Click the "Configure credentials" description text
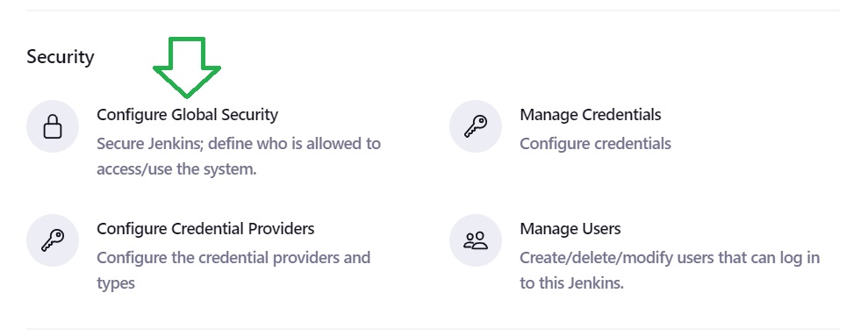The image size is (868, 336). coord(595,144)
